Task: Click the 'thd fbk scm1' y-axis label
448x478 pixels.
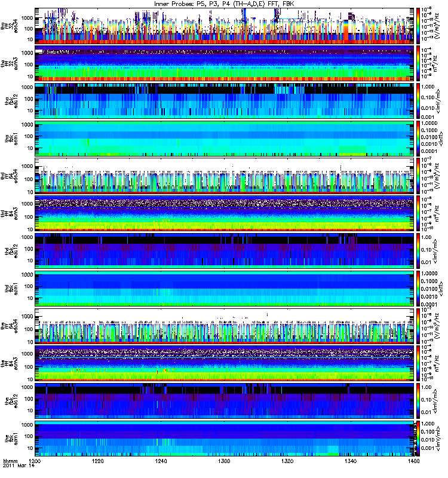Action: pos(11,289)
